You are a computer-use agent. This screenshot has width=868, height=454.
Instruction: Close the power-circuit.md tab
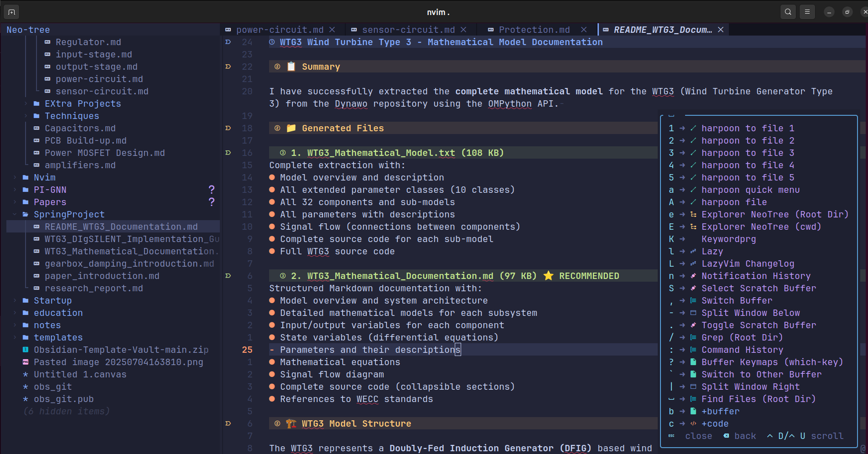point(332,30)
